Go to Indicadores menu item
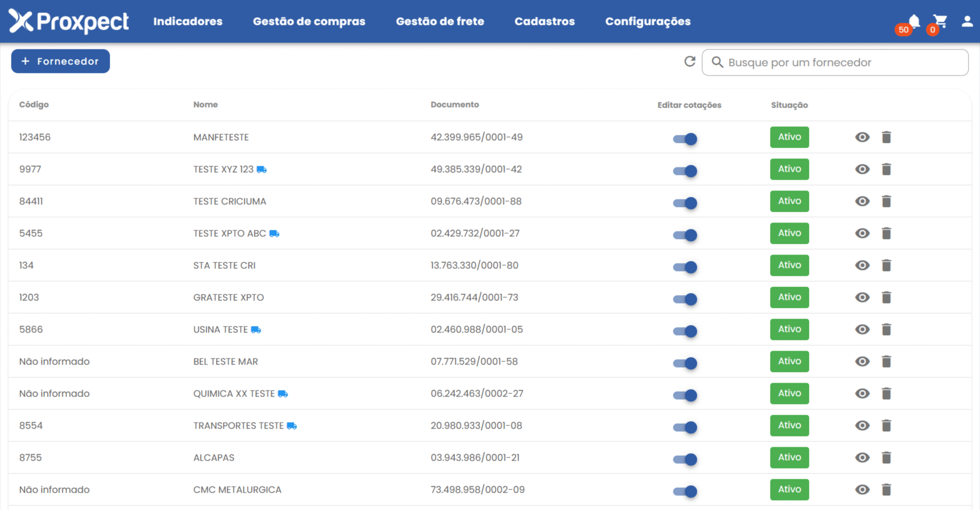Image resolution: width=980 pixels, height=510 pixels. 188,21
